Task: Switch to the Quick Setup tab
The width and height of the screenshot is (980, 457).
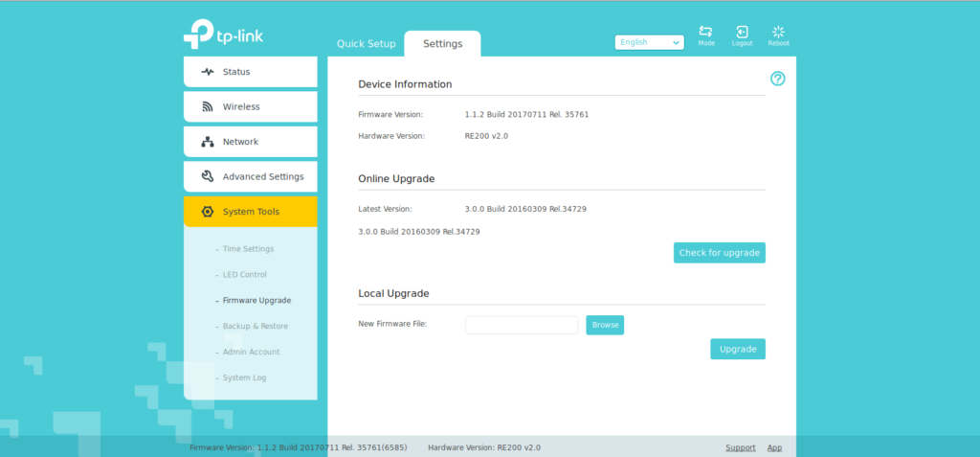Action: [x=366, y=44]
